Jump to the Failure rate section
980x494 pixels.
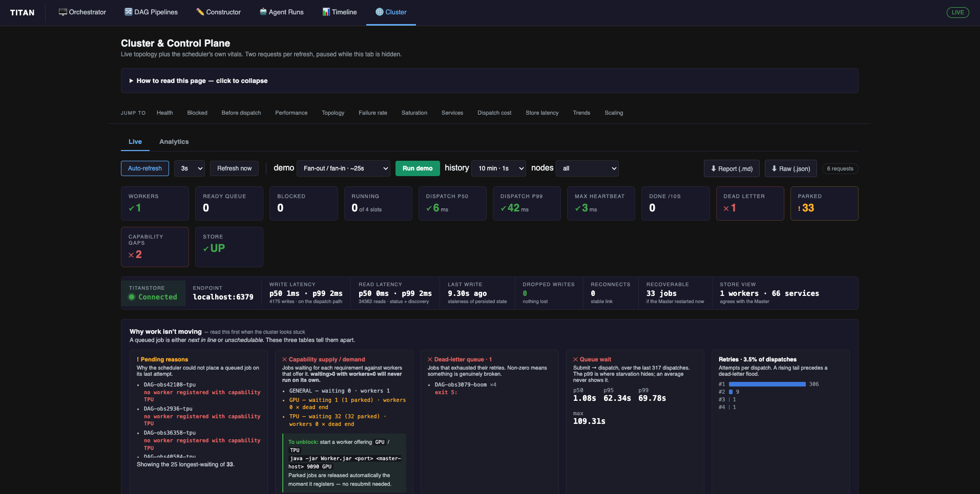click(x=373, y=113)
